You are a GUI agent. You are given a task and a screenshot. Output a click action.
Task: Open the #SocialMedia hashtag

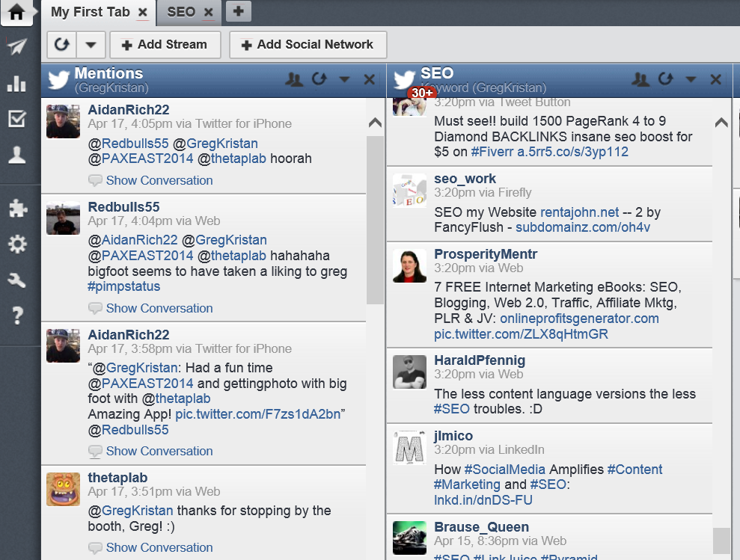click(505, 470)
